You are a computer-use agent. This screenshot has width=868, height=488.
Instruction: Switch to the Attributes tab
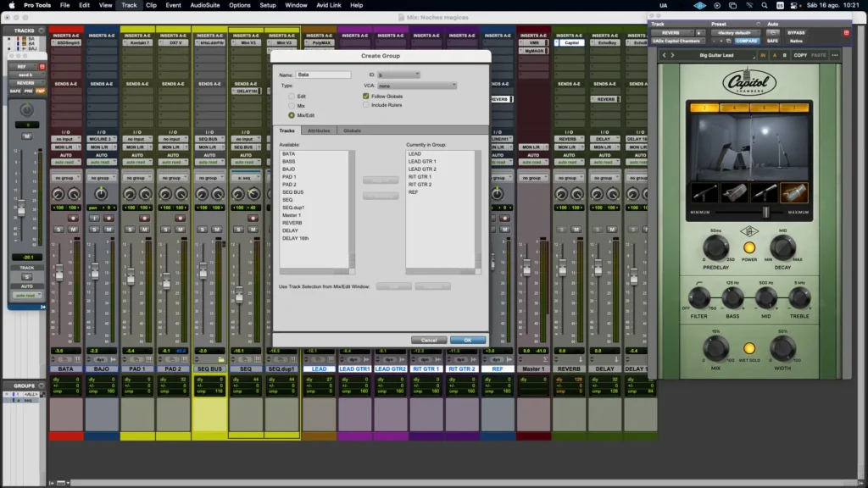click(319, 130)
